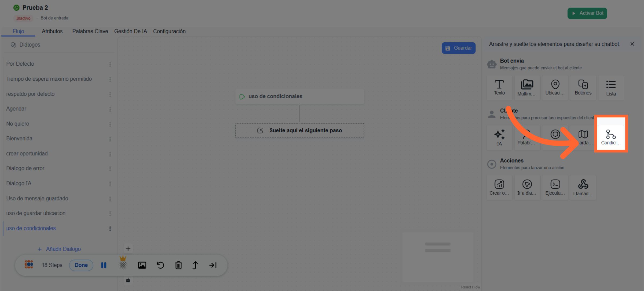Pause the step recording
The width and height of the screenshot is (644, 291).
point(104,265)
